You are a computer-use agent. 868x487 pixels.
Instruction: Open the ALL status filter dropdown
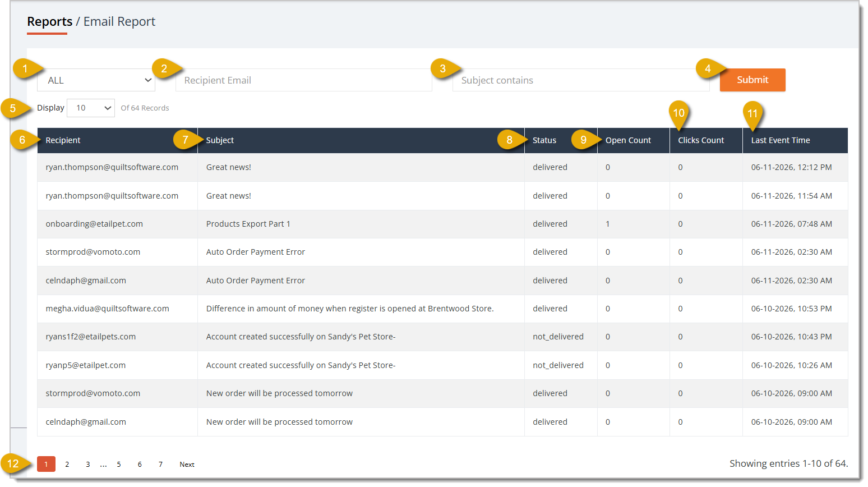(96, 80)
